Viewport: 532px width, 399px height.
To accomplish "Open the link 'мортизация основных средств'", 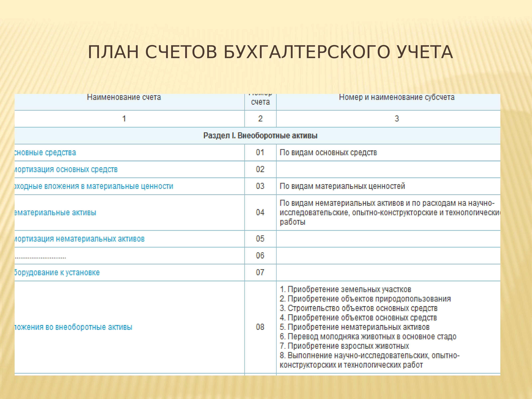I will 66,169.
